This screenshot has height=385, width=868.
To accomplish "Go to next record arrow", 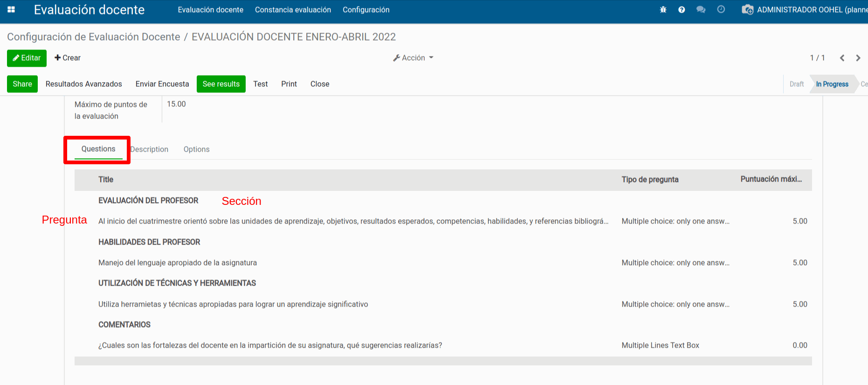I will pyautogui.click(x=858, y=58).
